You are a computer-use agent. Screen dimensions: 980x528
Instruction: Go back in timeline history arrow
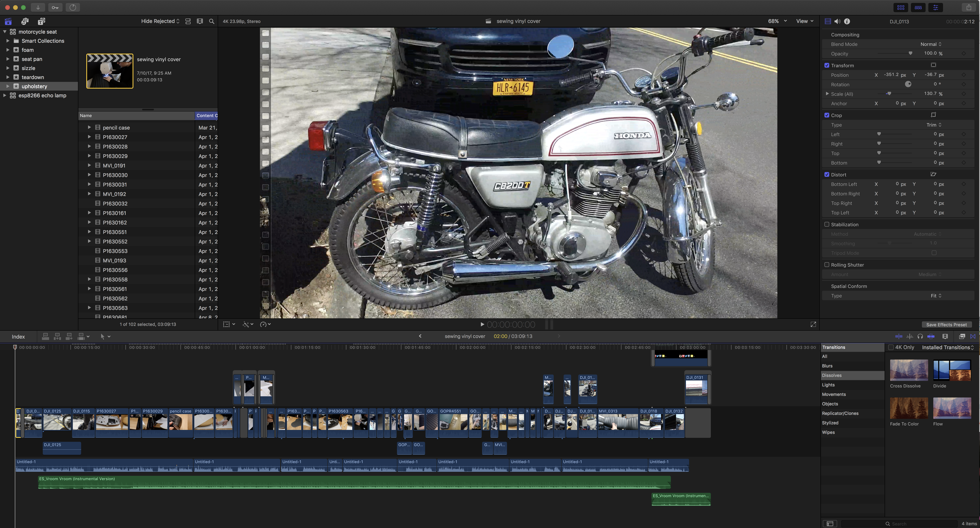pyautogui.click(x=420, y=336)
